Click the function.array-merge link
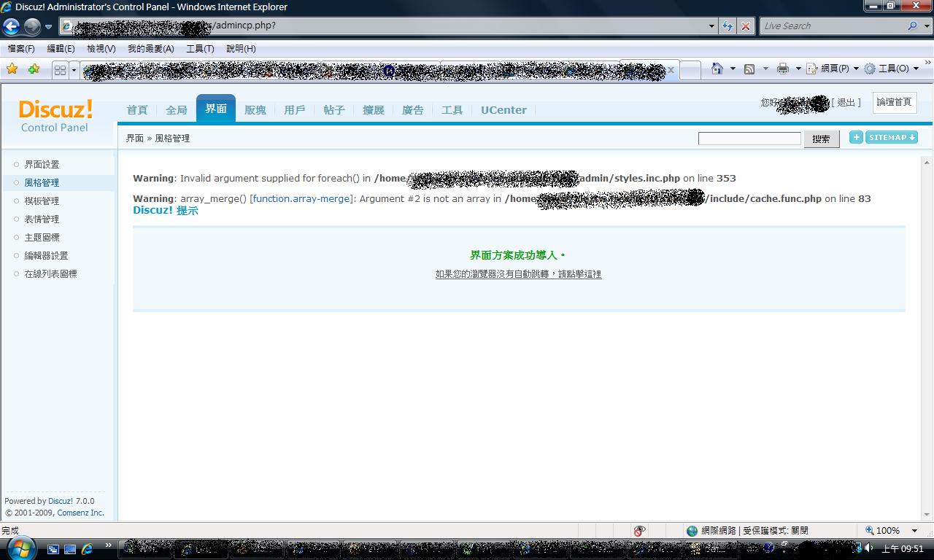934x560 pixels. pos(302,198)
